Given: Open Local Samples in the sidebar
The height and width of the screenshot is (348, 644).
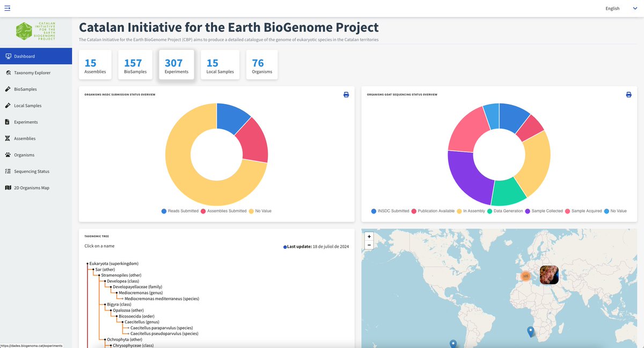Looking at the screenshot, I should pos(36,106).
